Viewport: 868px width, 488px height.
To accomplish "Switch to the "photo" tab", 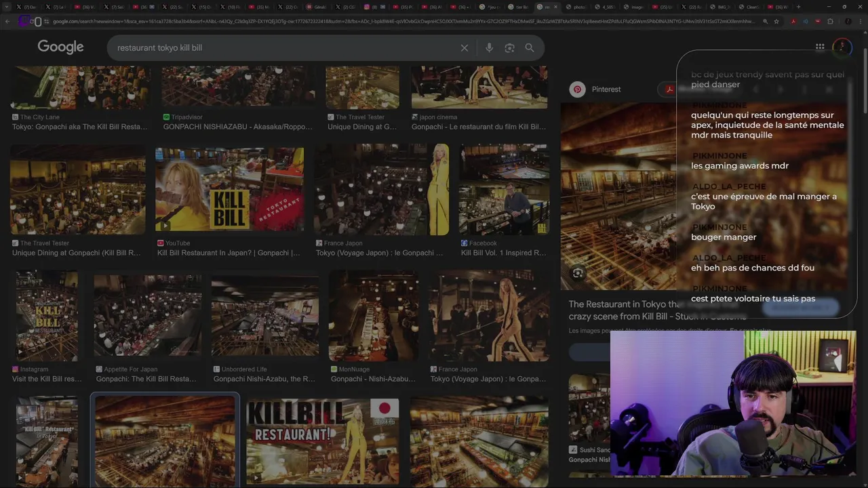I will point(576,7).
